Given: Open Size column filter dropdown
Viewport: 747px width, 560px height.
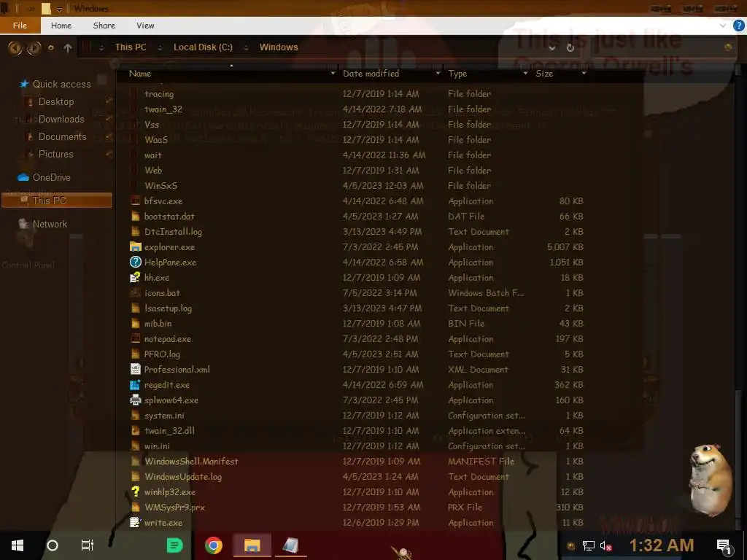Looking at the screenshot, I should click(x=584, y=74).
